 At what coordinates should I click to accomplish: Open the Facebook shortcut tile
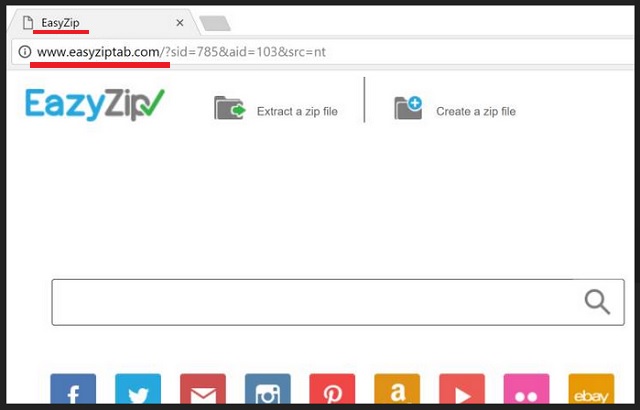[x=73, y=388]
